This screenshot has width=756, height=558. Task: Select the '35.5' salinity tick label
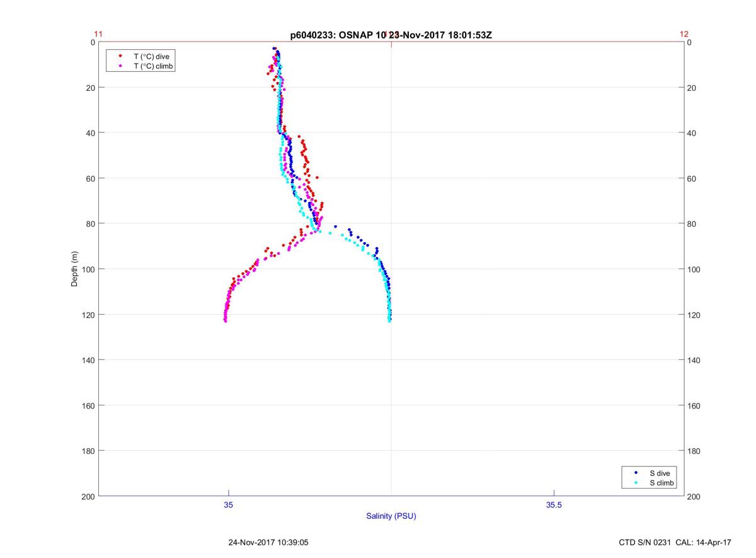point(553,504)
